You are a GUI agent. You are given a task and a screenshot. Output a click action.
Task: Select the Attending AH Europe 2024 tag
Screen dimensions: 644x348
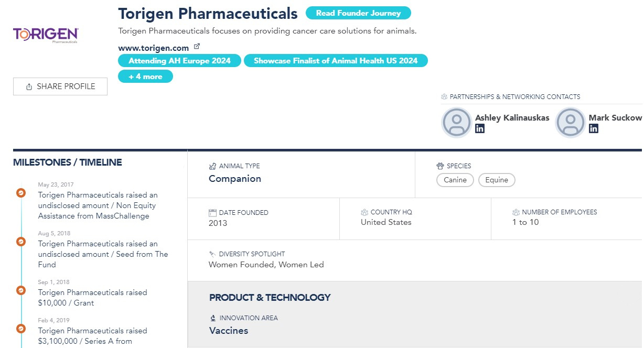(x=179, y=61)
